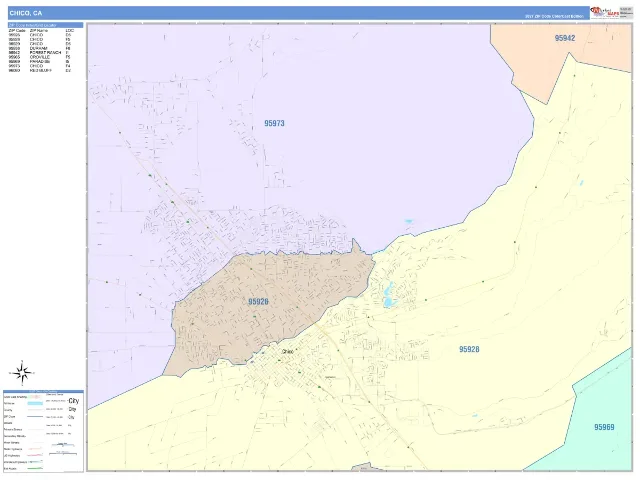Select the DURHAM row in ZIP index

tap(39, 48)
